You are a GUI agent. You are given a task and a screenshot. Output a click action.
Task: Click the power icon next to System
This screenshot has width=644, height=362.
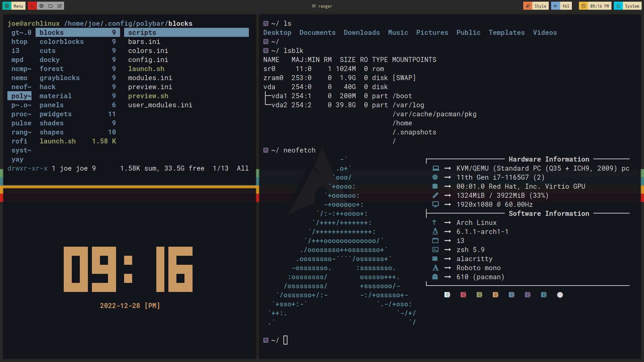[618, 6]
